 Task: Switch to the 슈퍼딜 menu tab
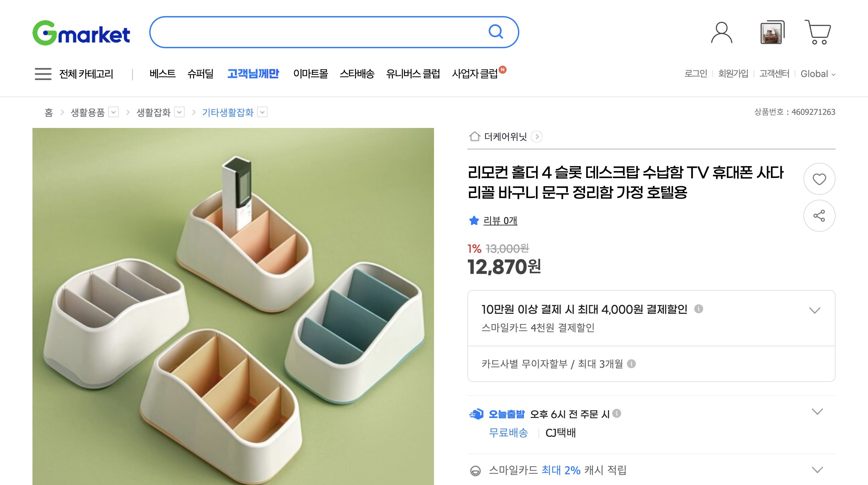(x=201, y=74)
